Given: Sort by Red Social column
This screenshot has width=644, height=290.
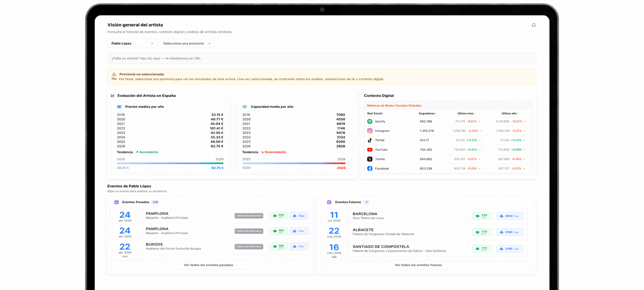Looking at the screenshot, I should (x=375, y=113).
